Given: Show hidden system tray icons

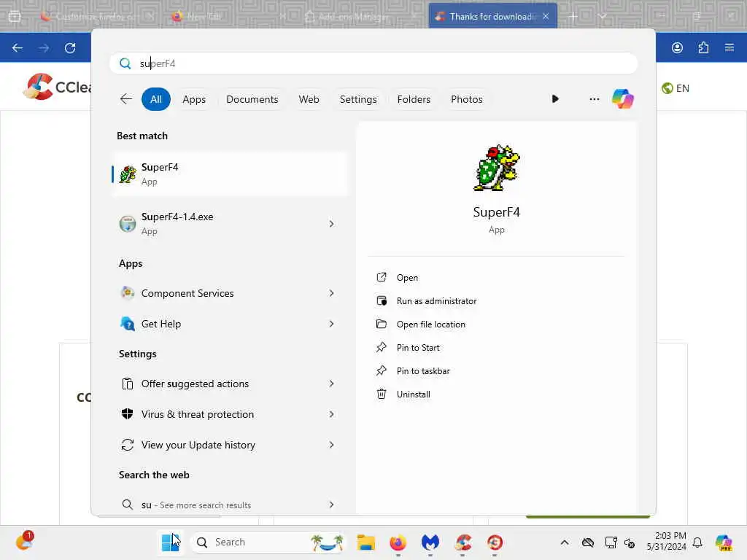Looking at the screenshot, I should (564, 542).
